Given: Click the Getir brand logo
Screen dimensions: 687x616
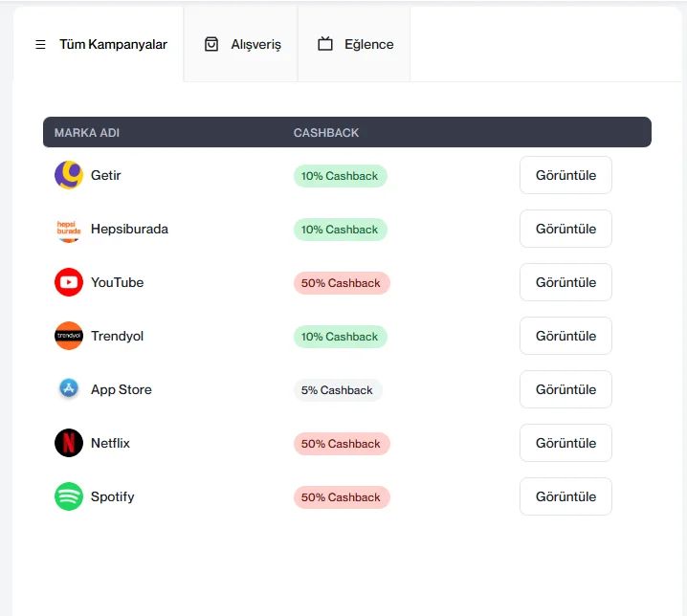Looking at the screenshot, I should click(69, 175).
